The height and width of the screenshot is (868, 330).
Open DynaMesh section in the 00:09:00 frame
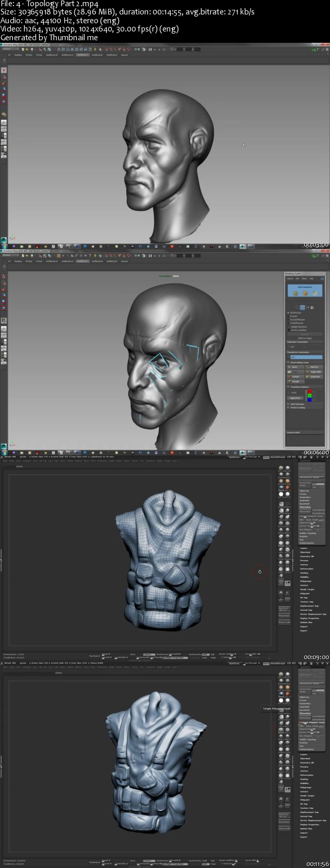305,504
